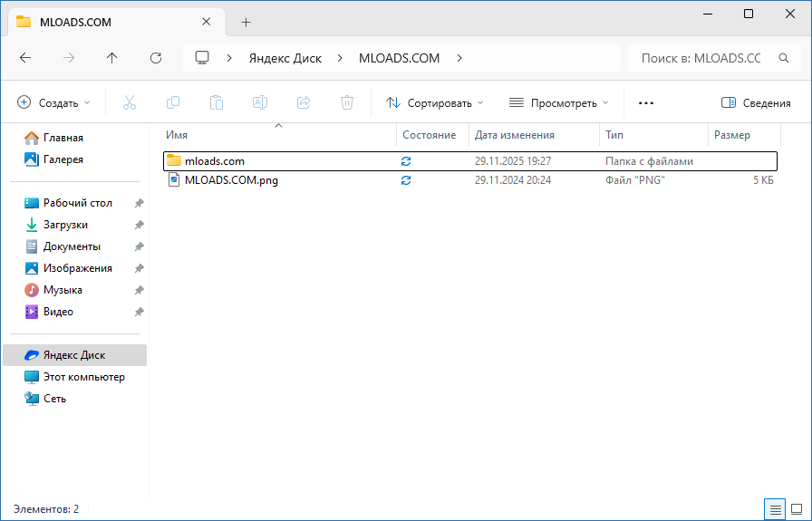The height and width of the screenshot is (521, 812).
Task: Expand chevron after MLOADS.COM in address bar
Action: coord(459,58)
